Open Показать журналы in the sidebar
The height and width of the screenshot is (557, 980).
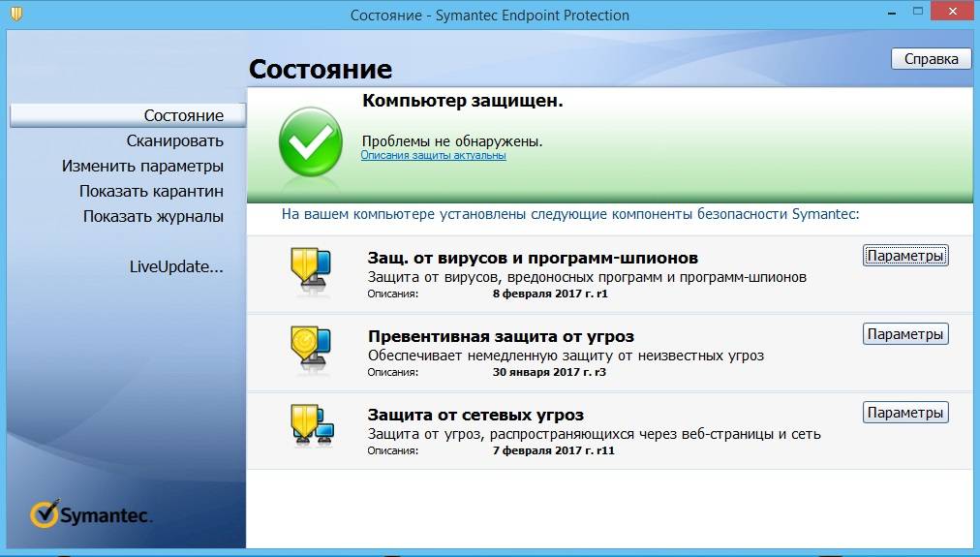coord(153,216)
